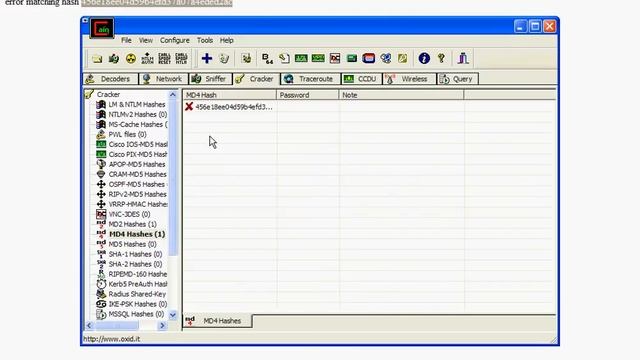Select MD5 Hashes (0) in tree
This screenshot has width=640, height=360.
[132, 244]
